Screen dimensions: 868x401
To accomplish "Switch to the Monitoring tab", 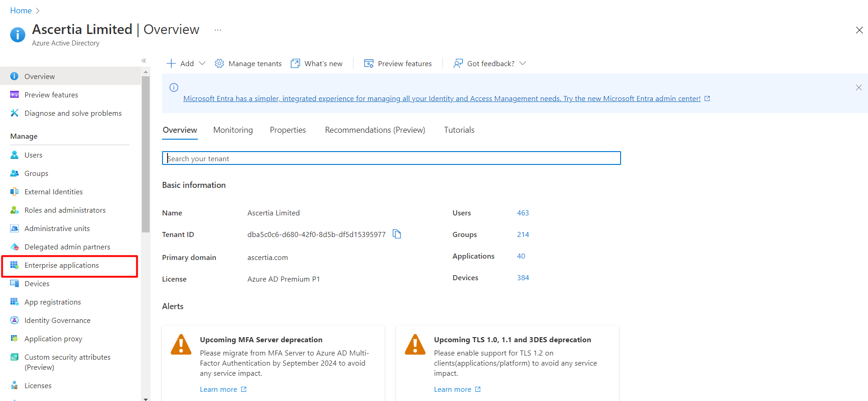I will 233,130.
